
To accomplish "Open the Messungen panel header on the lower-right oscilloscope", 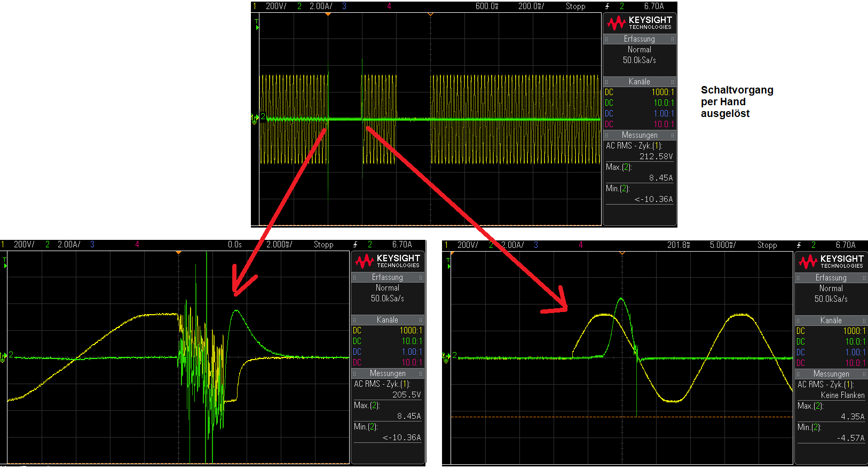I will point(831,374).
